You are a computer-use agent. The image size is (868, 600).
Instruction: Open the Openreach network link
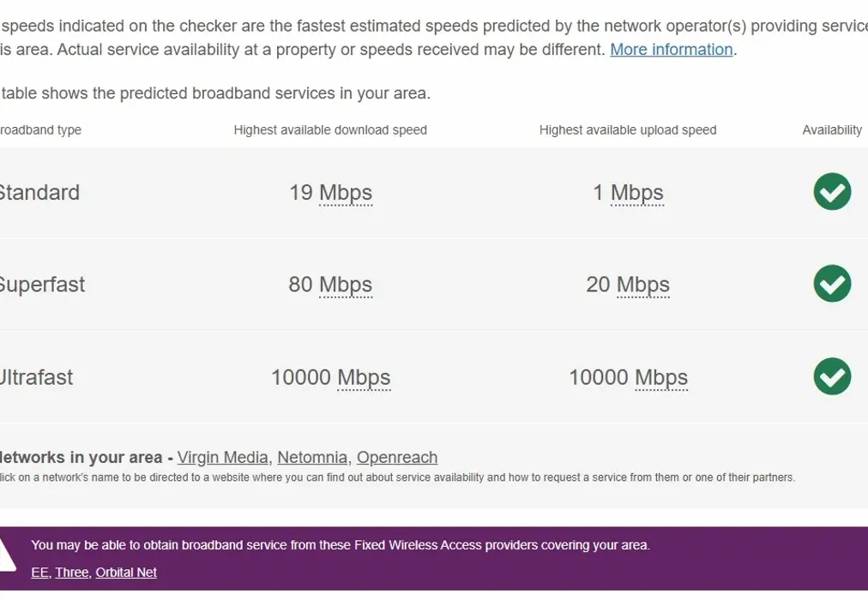(396, 457)
